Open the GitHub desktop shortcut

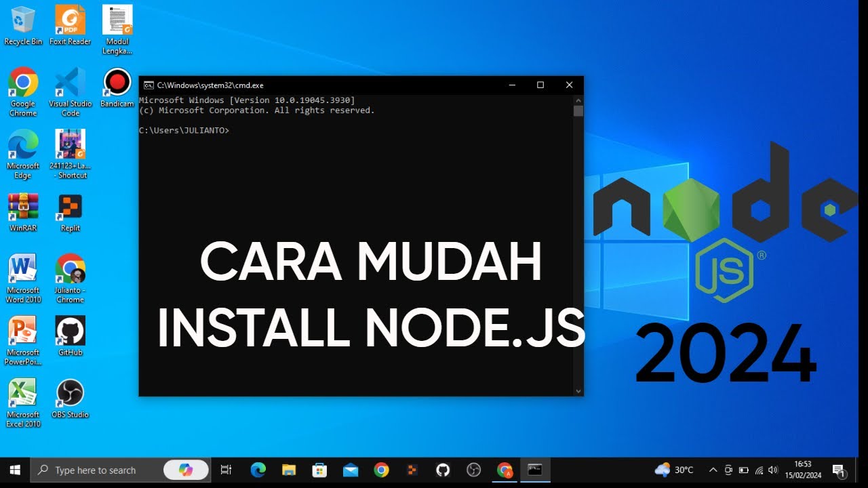(x=70, y=336)
